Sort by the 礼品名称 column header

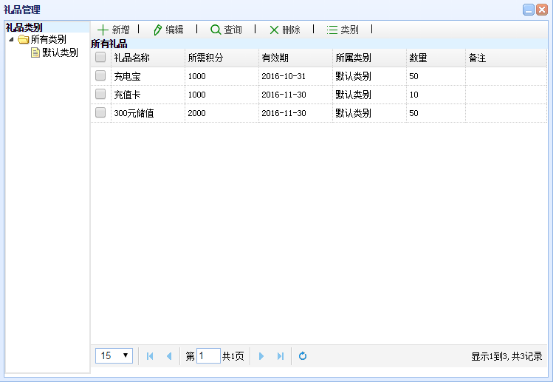pos(148,58)
